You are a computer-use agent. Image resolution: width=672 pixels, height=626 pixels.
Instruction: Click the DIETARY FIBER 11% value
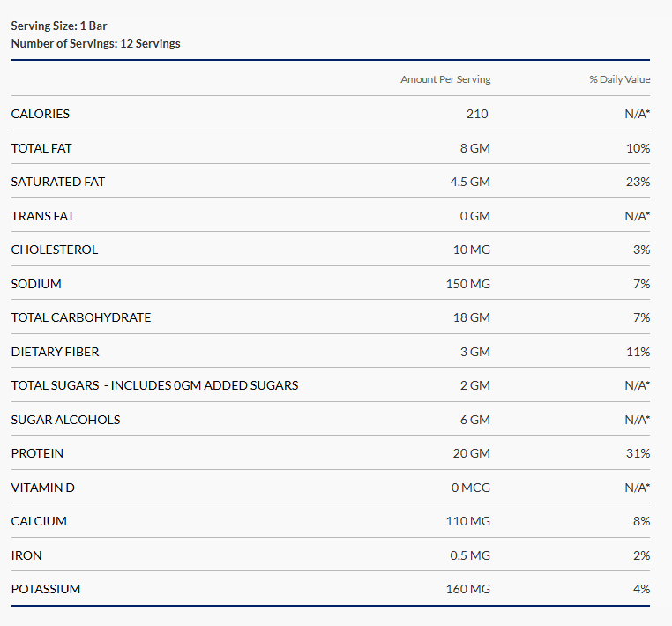coord(638,352)
